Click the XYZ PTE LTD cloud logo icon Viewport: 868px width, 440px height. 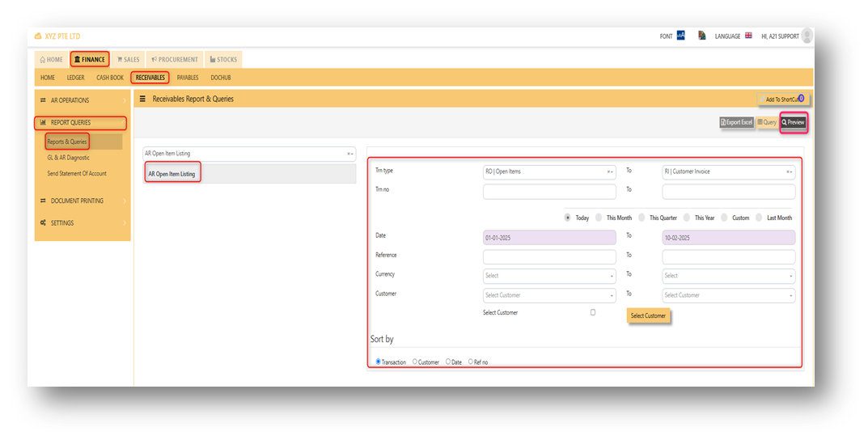click(38, 36)
